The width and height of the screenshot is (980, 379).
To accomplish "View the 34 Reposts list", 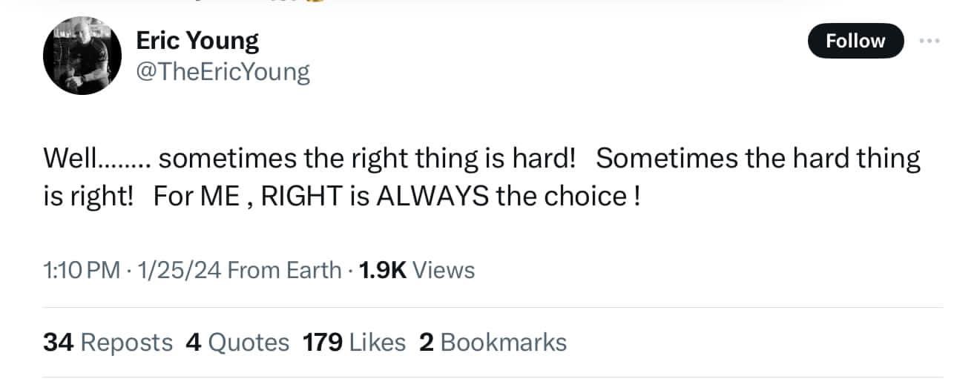I will pyautogui.click(x=108, y=342).
